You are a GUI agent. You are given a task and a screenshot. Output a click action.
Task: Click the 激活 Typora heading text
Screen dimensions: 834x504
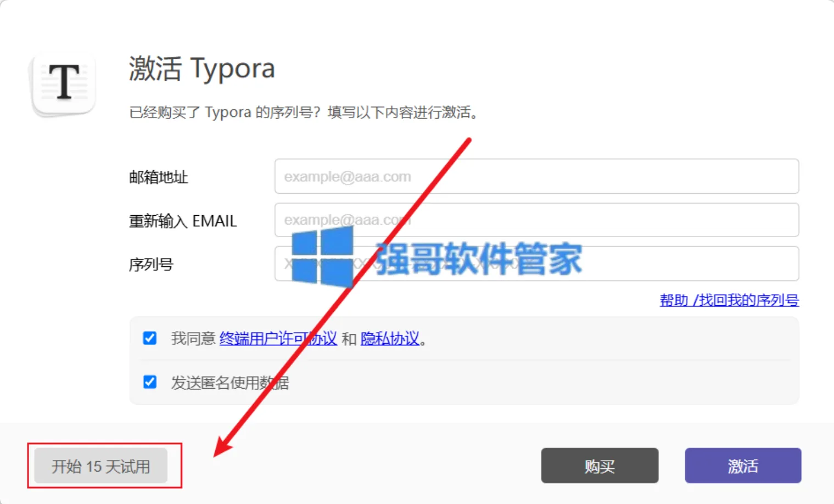[201, 69]
